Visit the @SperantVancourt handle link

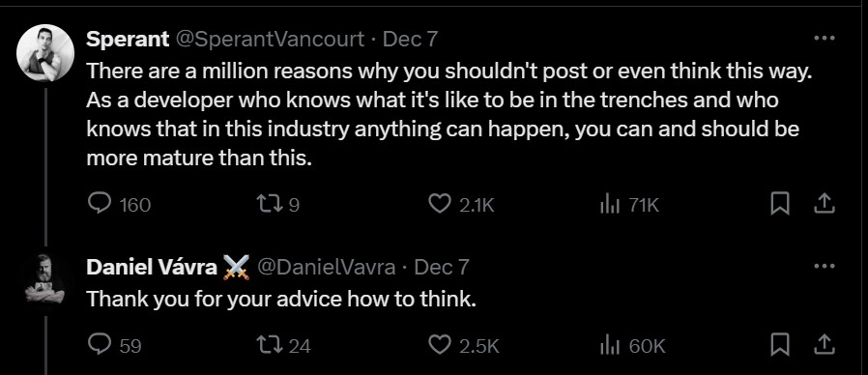[x=270, y=40]
